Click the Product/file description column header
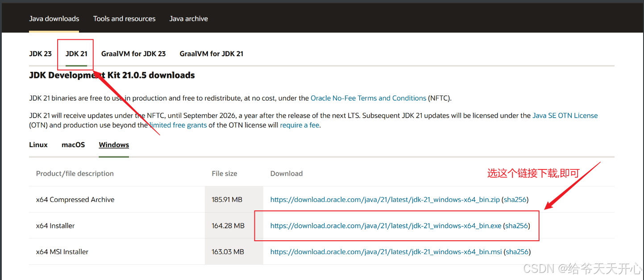Screen dimensions: 644x280 [x=75, y=173]
